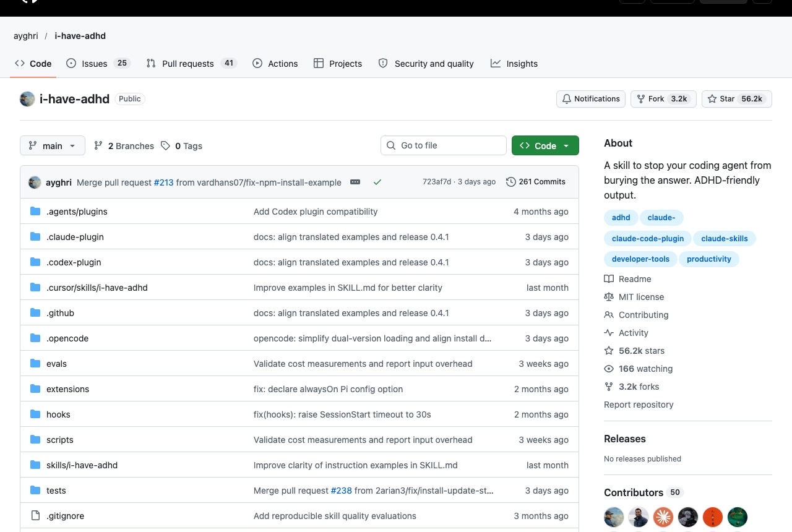Open the Issues tab
This screenshot has height=532, width=792.
(98, 64)
